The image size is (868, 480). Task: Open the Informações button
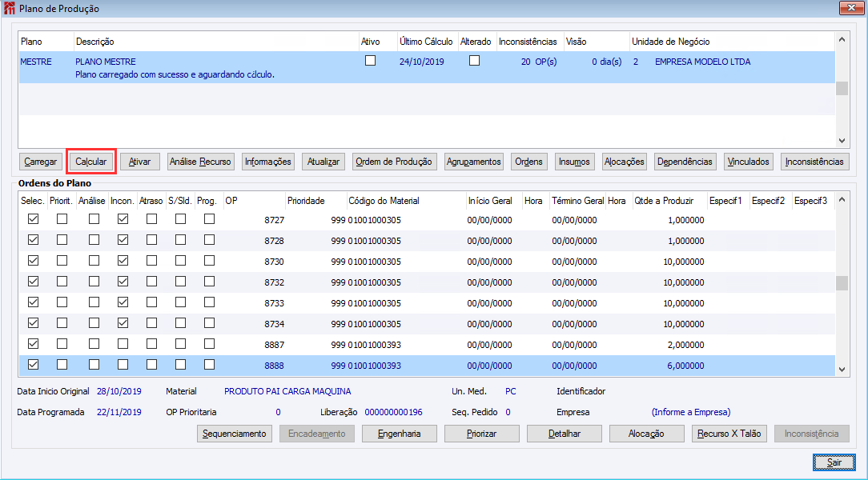pyautogui.click(x=268, y=162)
